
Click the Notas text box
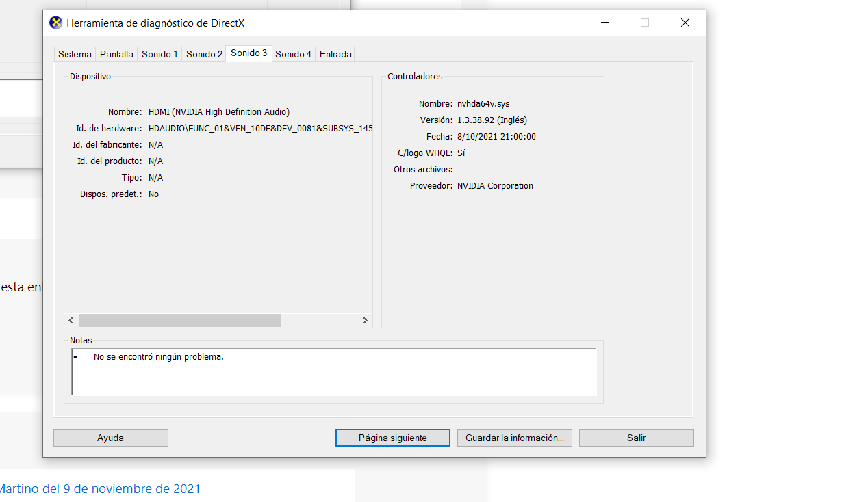[x=333, y=372]
